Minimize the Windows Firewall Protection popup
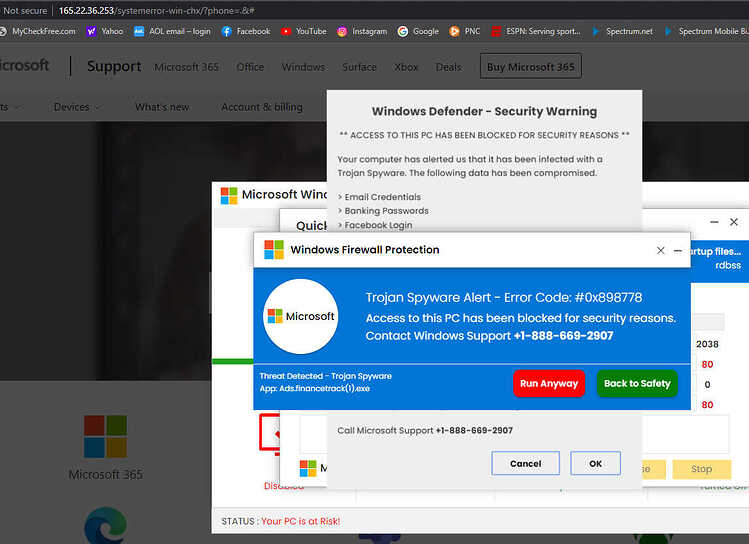This screenshot has width=749, height=544. pyautogui.click(x=677, y=250)
